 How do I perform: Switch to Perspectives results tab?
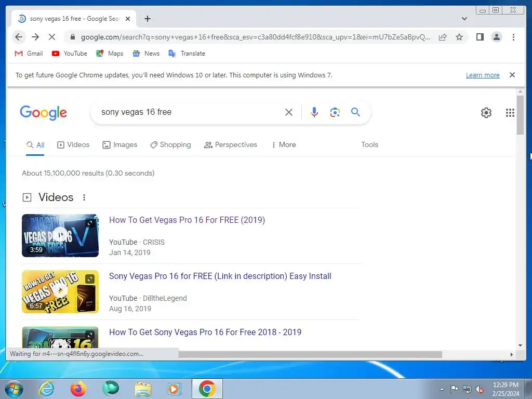230,145
